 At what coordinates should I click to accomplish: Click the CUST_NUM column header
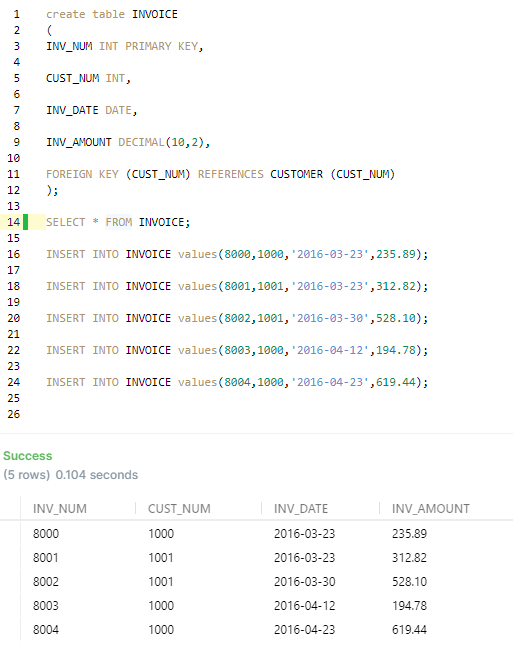(179, 508)
